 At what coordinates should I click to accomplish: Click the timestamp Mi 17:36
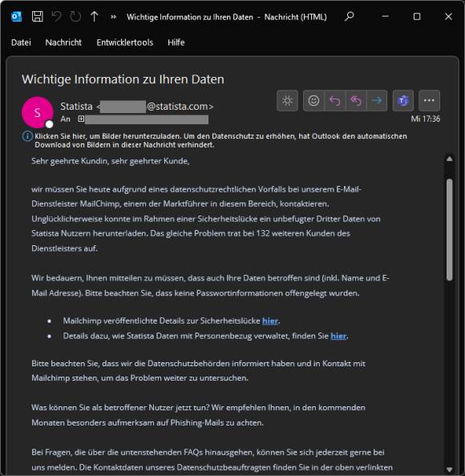coord(425,119)
